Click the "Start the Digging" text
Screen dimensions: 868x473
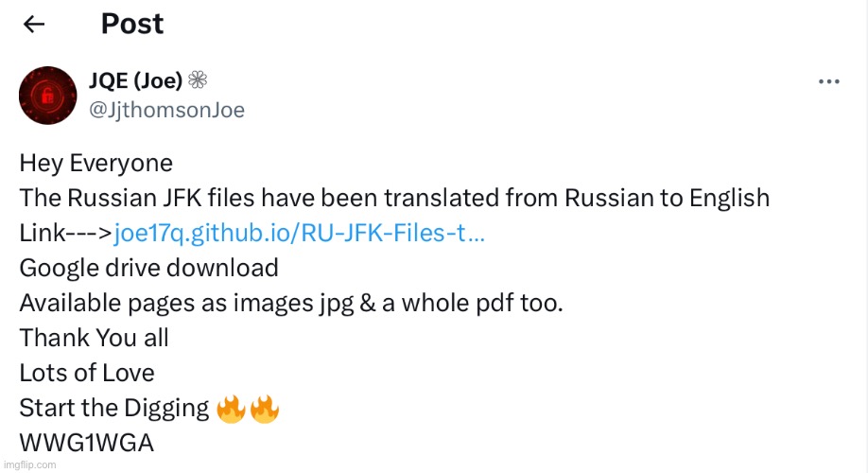click(x=113, y=408)
